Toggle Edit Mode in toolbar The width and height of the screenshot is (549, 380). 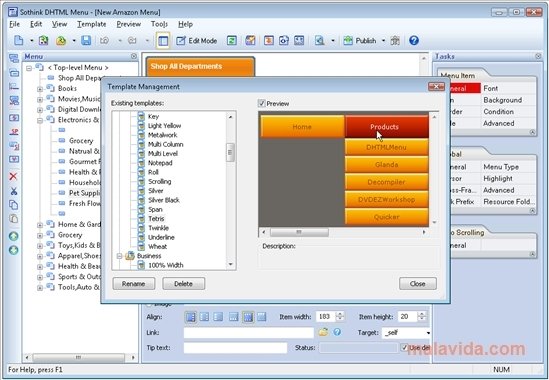196,41
